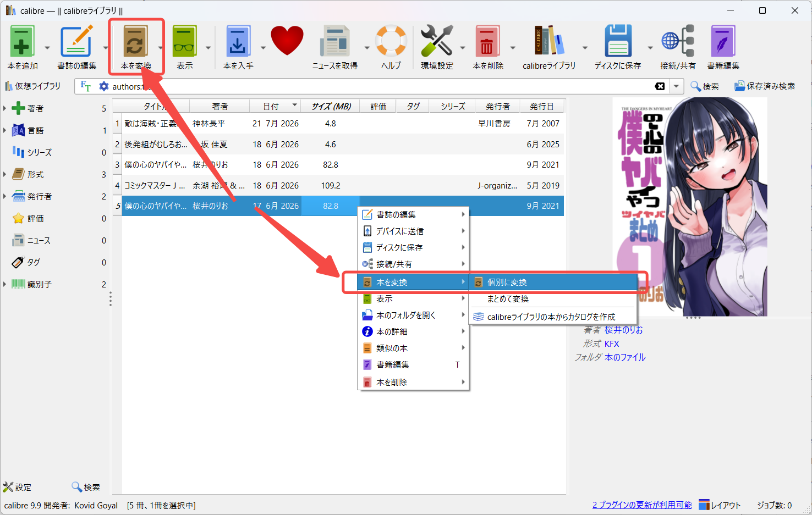Choose 本のフォルダを開く in context menu
The image size is (812, 515).
tap(413, 315)
